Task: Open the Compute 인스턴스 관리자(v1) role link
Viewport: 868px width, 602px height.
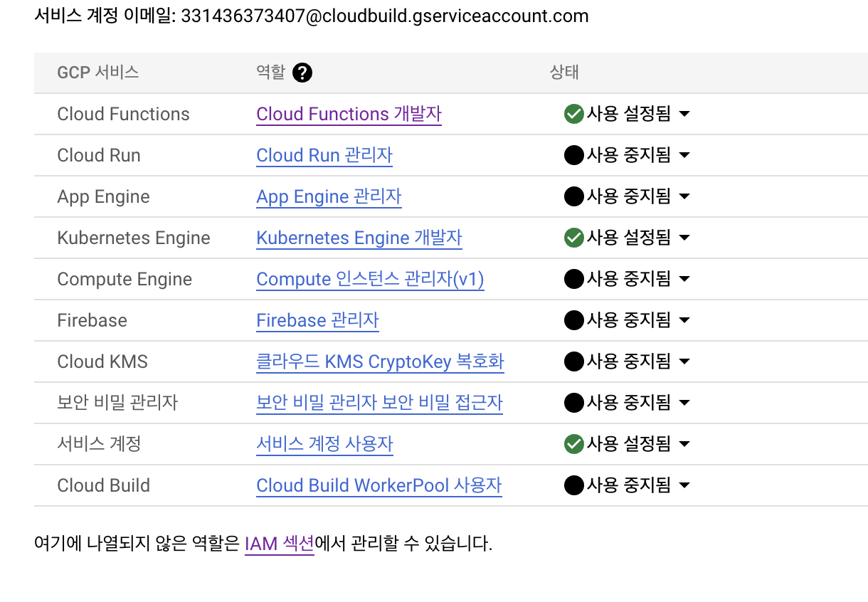Action: (370, 279)
